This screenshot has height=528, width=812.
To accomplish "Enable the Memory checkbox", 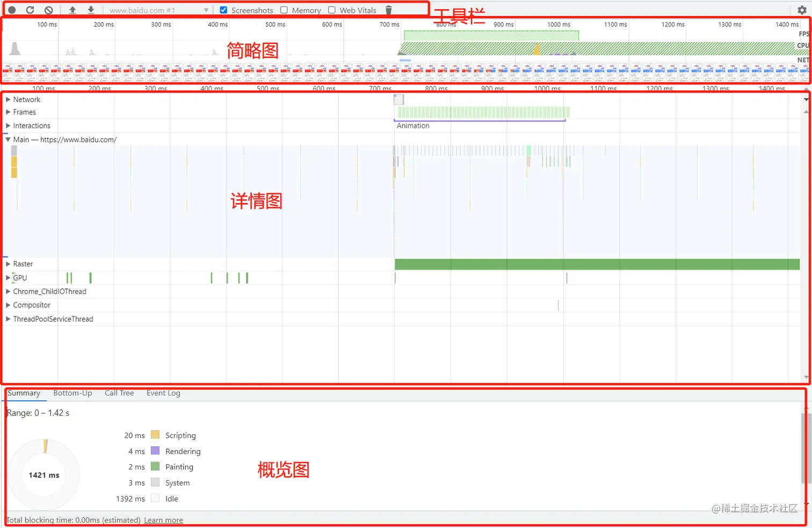I will point(284,10).
